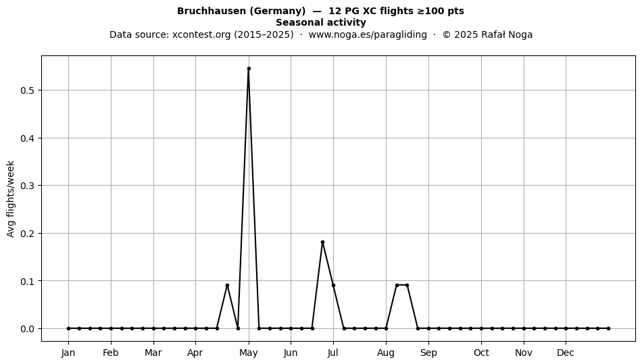The width and height of the screenshot is (642, 364).
Task: Click the 'Seasonal activity' subtitle
Action: pos(320,22)
